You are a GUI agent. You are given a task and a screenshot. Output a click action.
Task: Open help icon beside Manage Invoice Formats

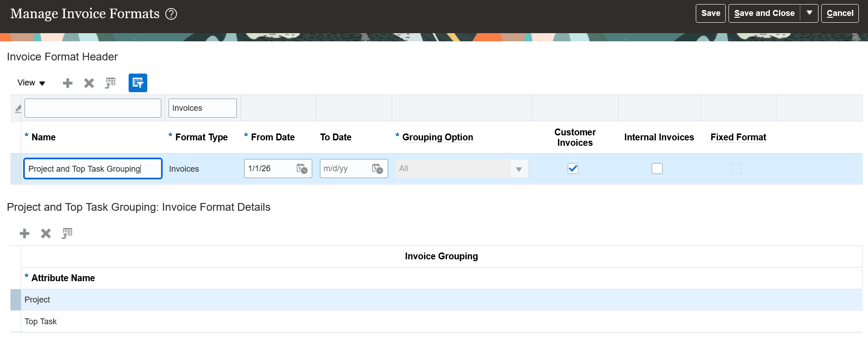pos(171,14)
